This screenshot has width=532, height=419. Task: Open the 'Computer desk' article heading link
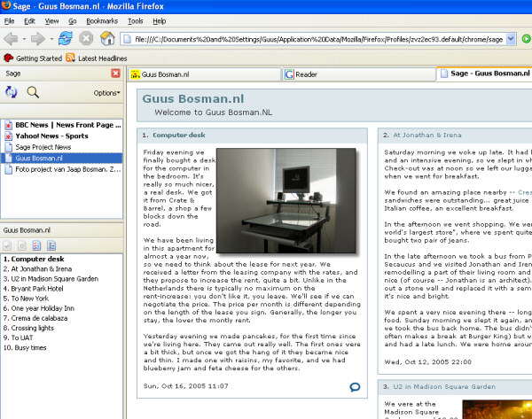pos(179,135)
